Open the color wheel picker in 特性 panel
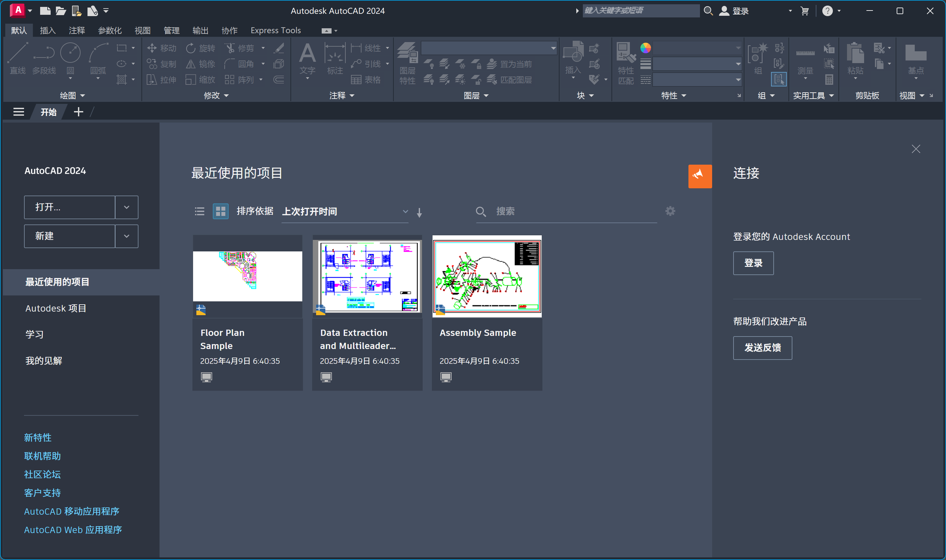 645,48
